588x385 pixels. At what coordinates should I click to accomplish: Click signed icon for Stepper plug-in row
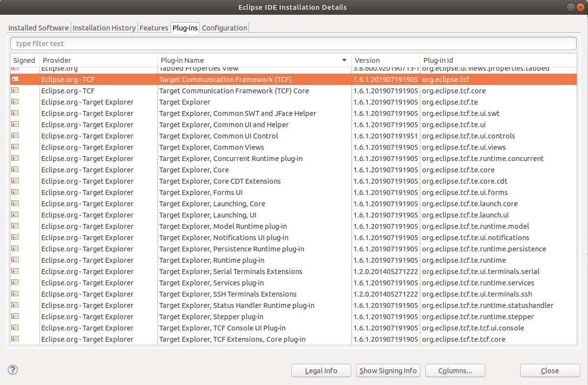[x=15, y=316]
